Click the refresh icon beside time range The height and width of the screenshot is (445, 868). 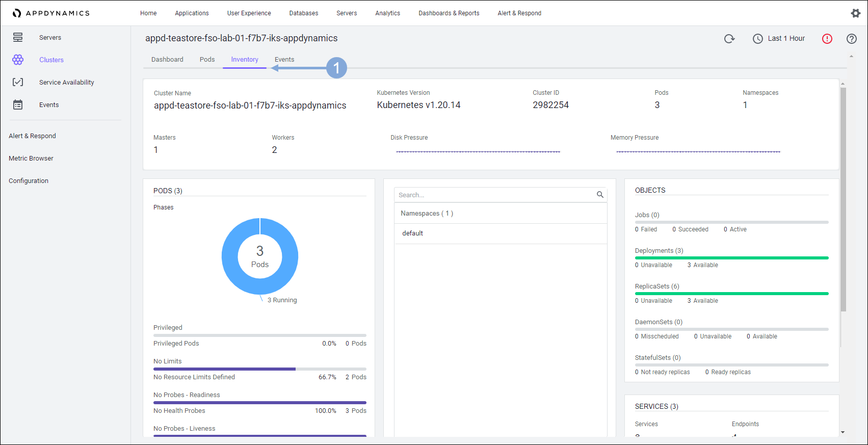(729, 39)
